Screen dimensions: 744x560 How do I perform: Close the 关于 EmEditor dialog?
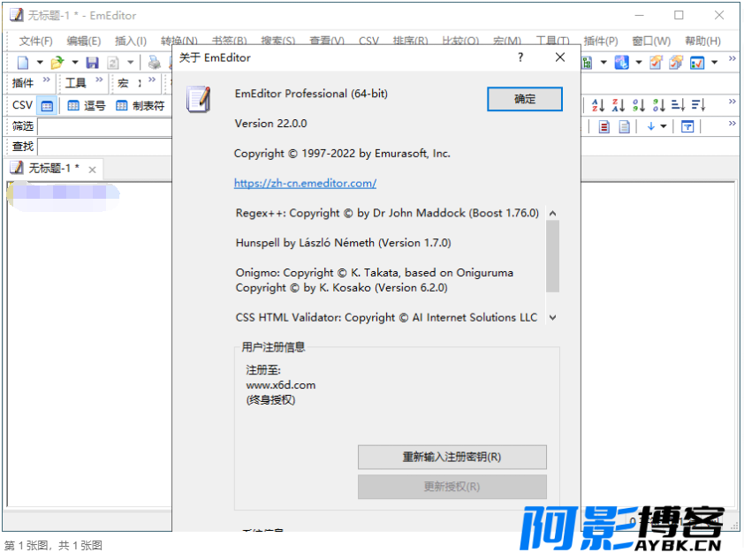click(560, 57)
